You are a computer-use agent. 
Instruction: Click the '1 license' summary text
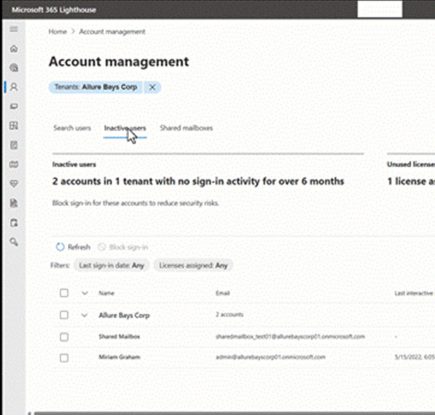click(x=411, y=181)
